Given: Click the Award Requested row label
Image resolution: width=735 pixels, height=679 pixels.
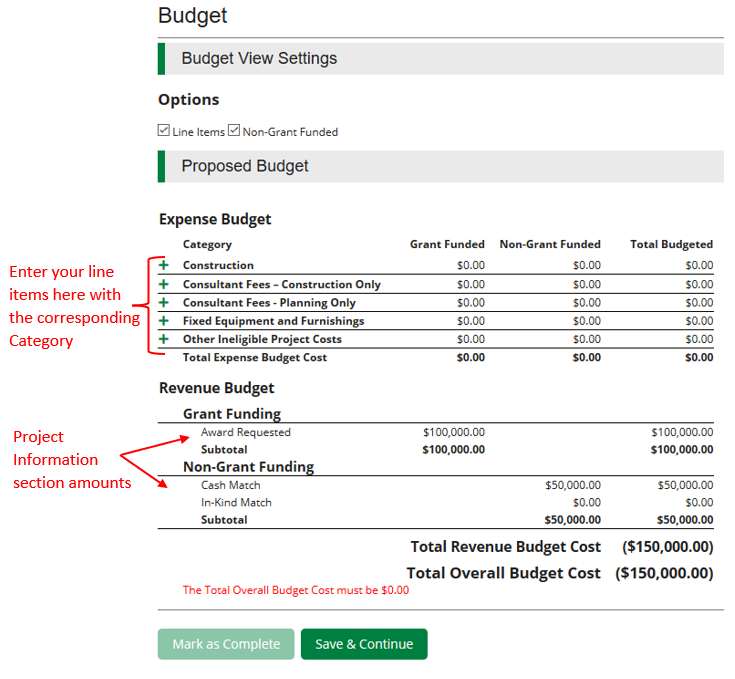Looking at the screenshot, I should click(245, 433).
